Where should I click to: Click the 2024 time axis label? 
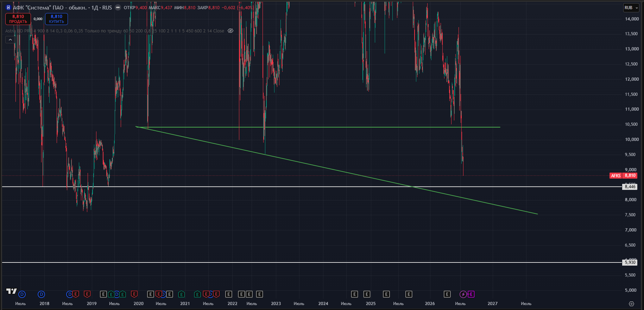[323, 304]
